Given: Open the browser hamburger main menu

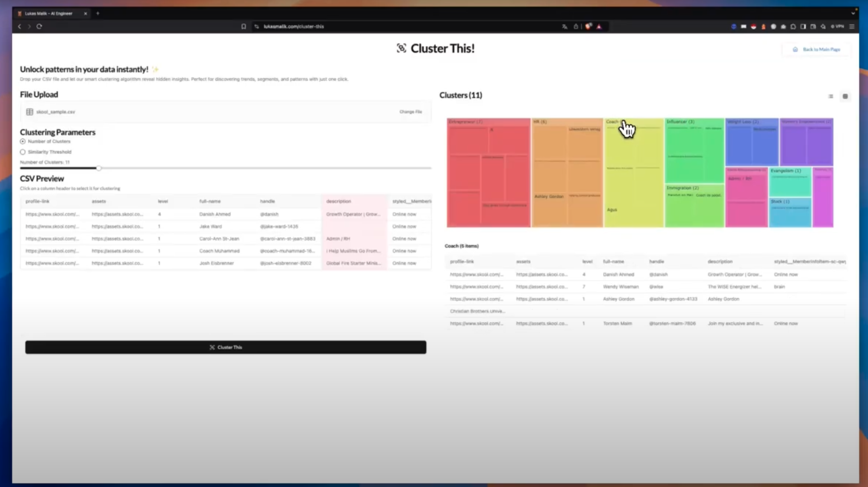Looking at the screenshot, I should [x=851, y=26].
